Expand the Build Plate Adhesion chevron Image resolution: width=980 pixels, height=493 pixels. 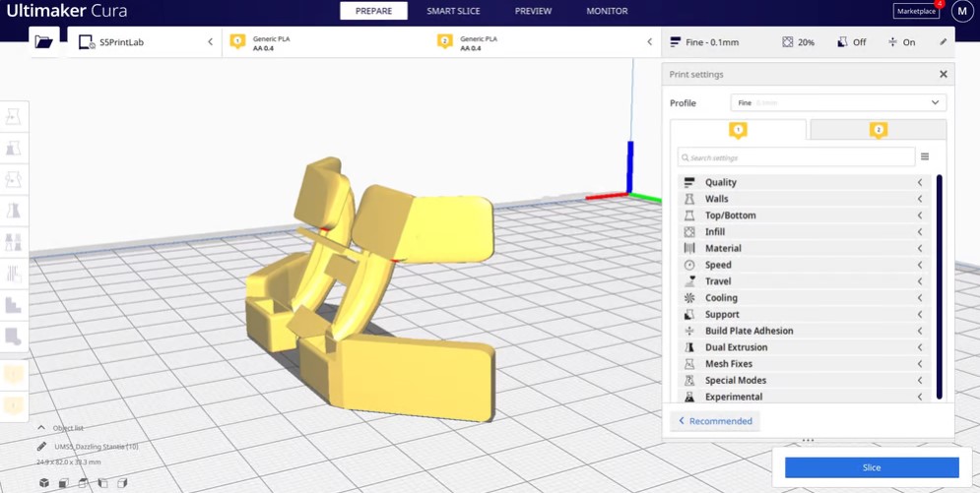click(x=920, y=331)
